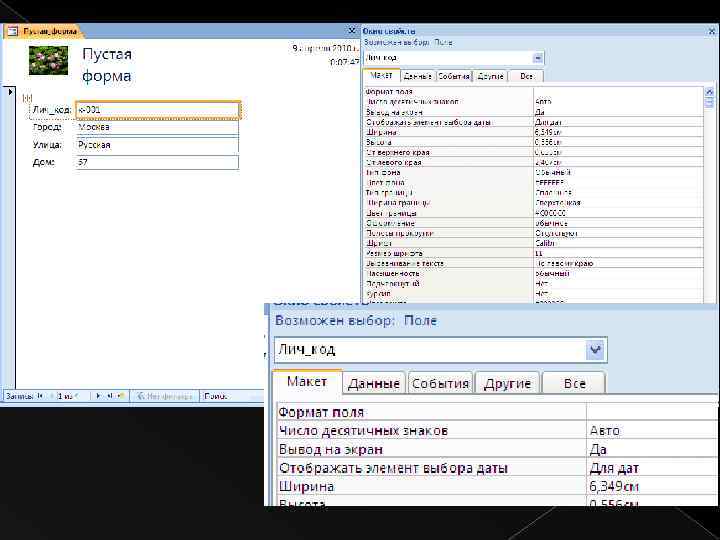The width and height of the screenshot is (720, 540).
Task: Click the scroll-up arrow of small property sheet scrollbar
Action: click(709, 92)
